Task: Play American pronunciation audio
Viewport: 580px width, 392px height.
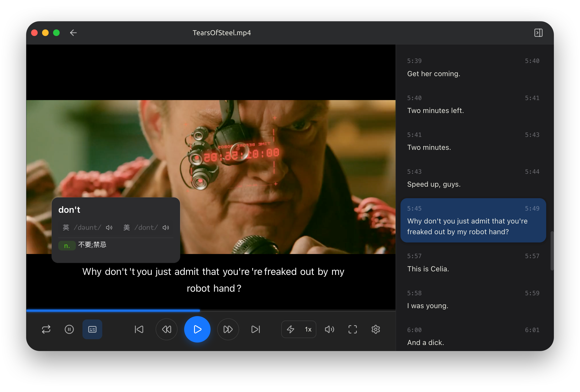Action: tap(166, 228)
